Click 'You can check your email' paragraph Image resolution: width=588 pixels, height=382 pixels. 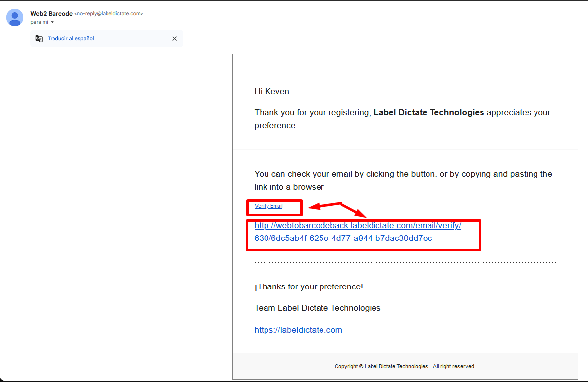click(403, 180)
